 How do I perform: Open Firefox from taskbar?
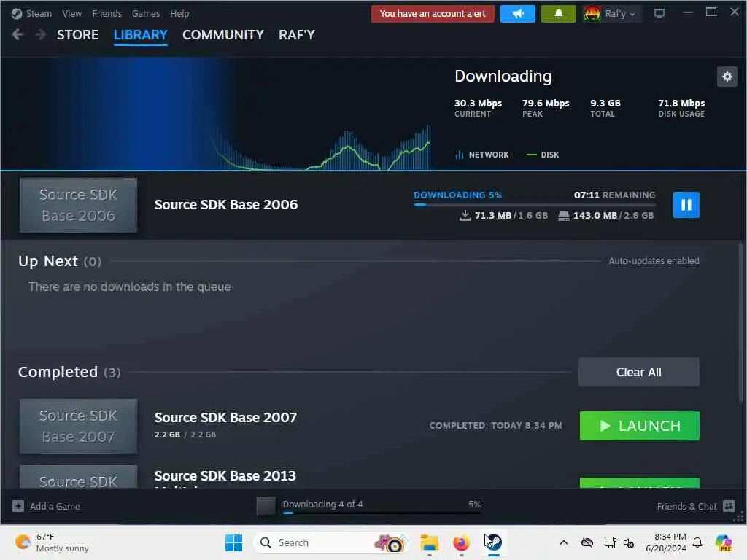461,542
